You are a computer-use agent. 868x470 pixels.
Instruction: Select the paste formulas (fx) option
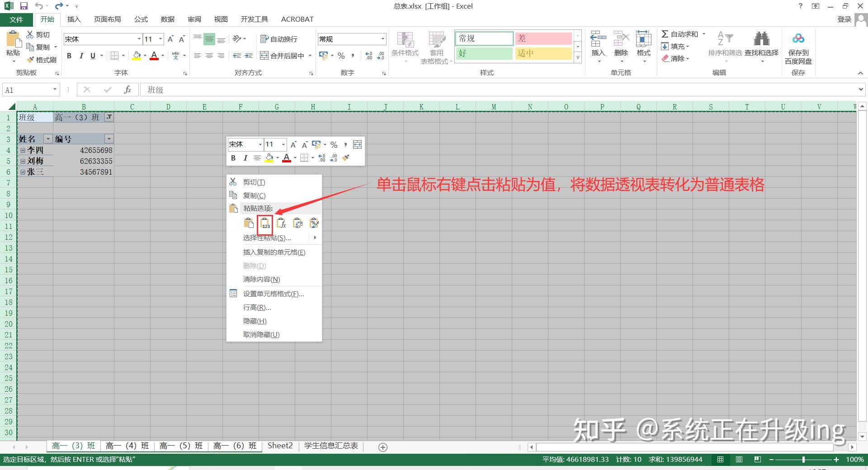pyautogui.click(x=281, y=223)
